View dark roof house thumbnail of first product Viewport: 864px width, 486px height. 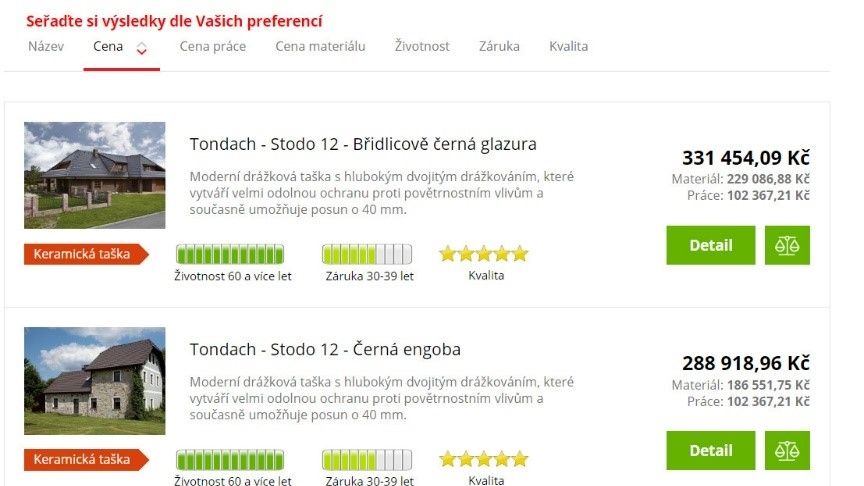click(x=95, y=175)
